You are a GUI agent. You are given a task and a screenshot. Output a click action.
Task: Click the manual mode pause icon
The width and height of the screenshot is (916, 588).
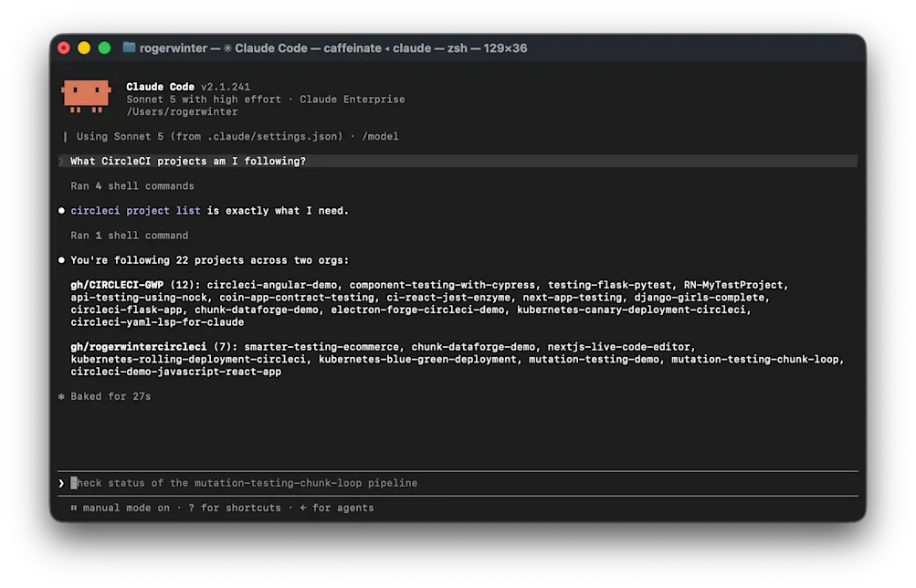[x=74, y=508]
